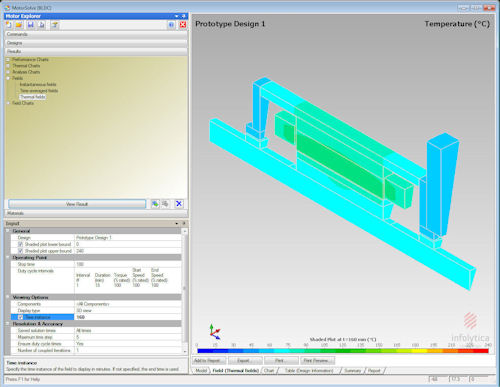Click the Shaded plot lower bound value 0
The height and width of the screenshot is (387, 500).
(128, 244)
